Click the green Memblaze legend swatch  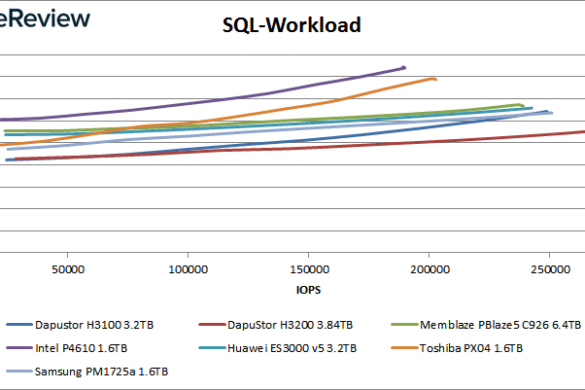pos(404,325)
